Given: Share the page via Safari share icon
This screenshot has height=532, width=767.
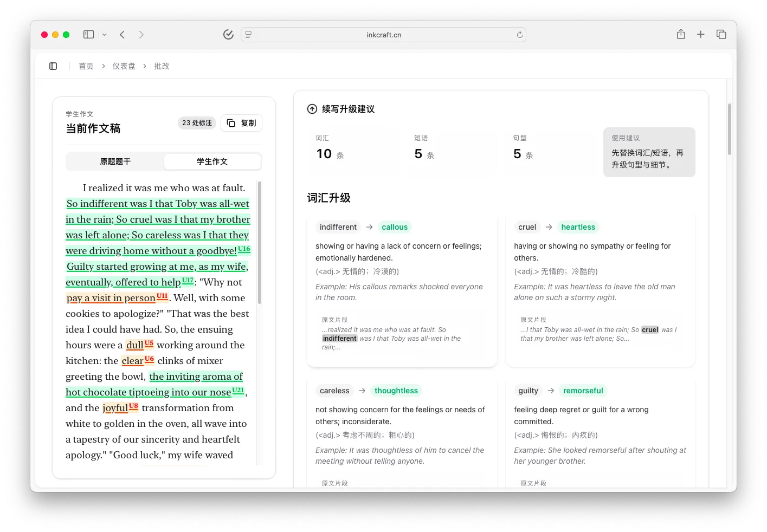Looking at the screenshot, I should coord(680,34).
